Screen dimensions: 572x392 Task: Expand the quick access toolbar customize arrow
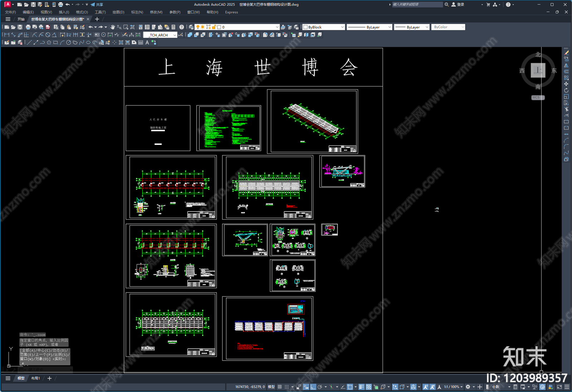click(x=87, y=5)
